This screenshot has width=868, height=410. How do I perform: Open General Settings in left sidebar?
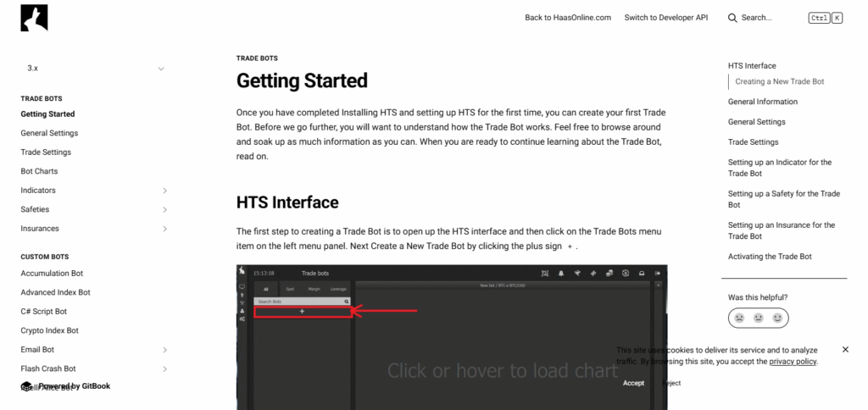coord(49,133)
